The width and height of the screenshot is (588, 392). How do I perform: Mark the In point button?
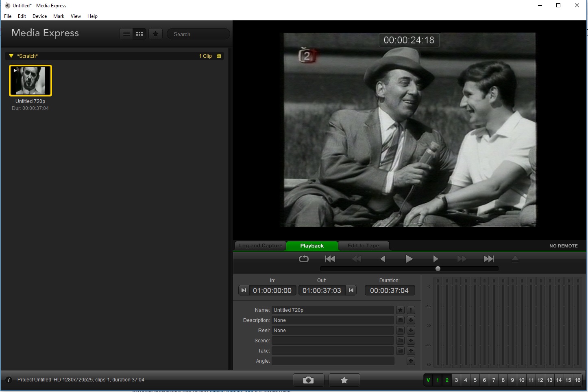(244, 290)
